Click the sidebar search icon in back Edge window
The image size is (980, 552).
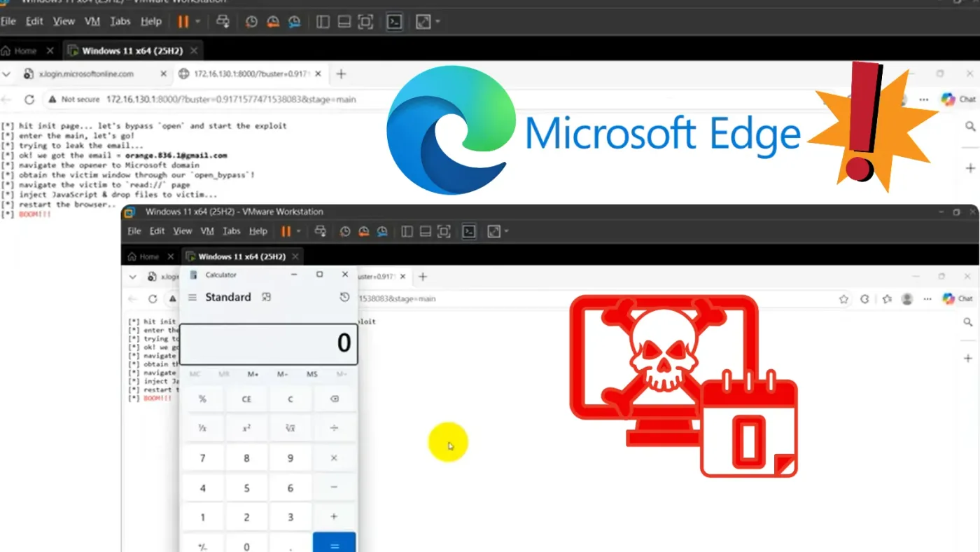point(970,127)
